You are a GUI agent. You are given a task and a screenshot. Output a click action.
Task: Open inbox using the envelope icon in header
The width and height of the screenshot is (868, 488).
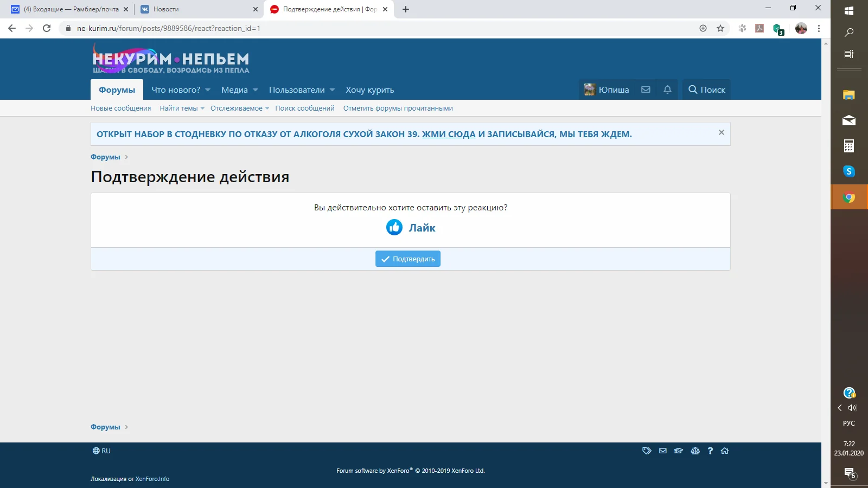tap(646, 89)
